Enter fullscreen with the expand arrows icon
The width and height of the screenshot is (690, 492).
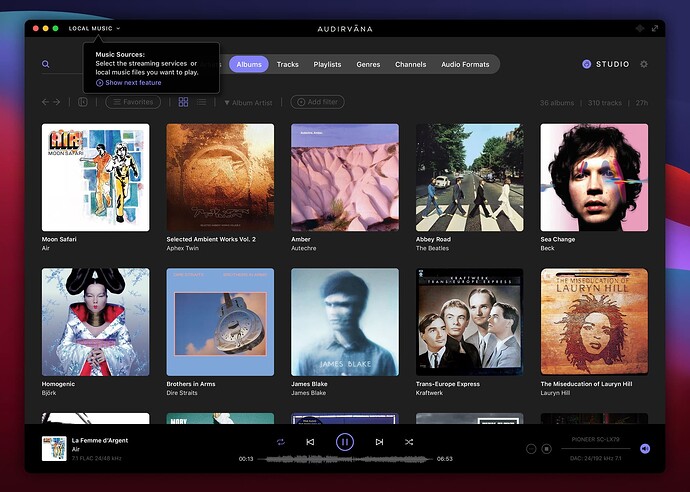pyautogui.click(x=655, y=29)
